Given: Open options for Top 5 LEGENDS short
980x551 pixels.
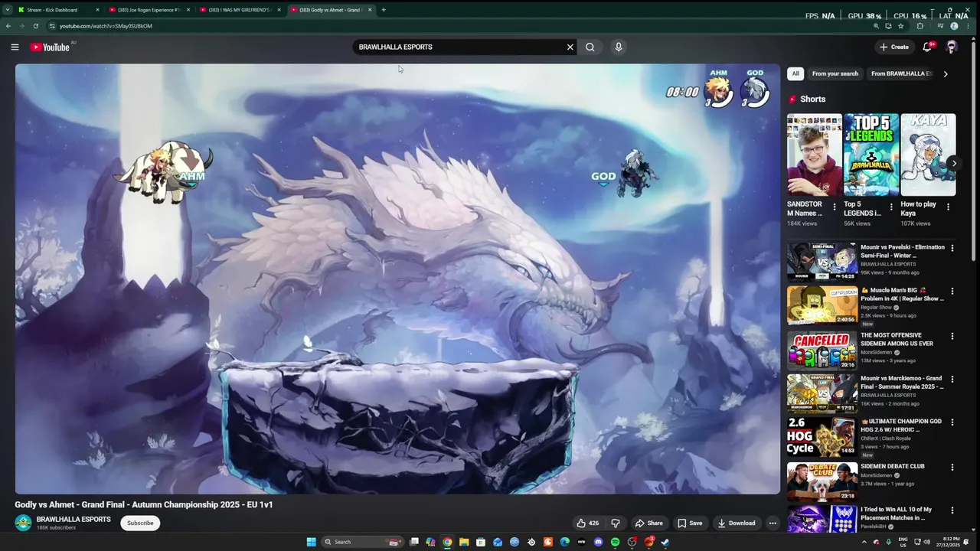Looking at the screenshot, I should click(x=891, y=207).
